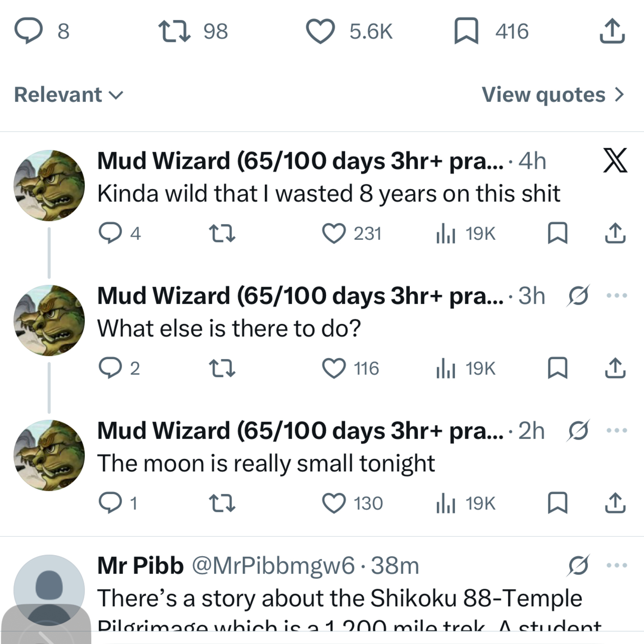Reply to the "wasted 8 years" post
The width and height of the screenshot is (644, 644).
tap(110, 233)
